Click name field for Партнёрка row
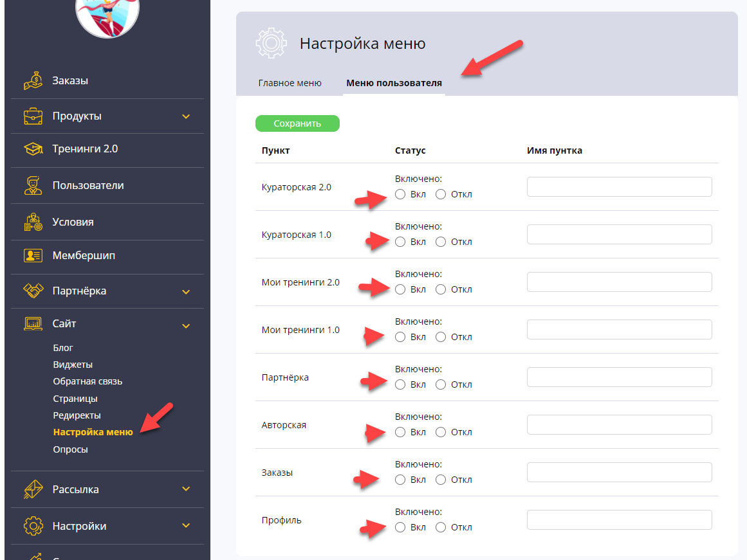The width and height of the screenshot is (747, 560). click(x=620, y=377)
